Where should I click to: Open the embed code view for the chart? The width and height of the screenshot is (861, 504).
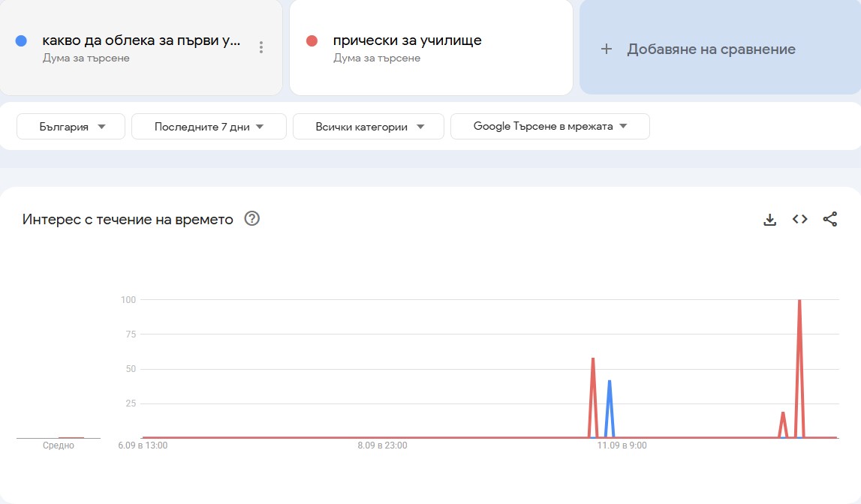pyautogui.click(x=799, y=219)
